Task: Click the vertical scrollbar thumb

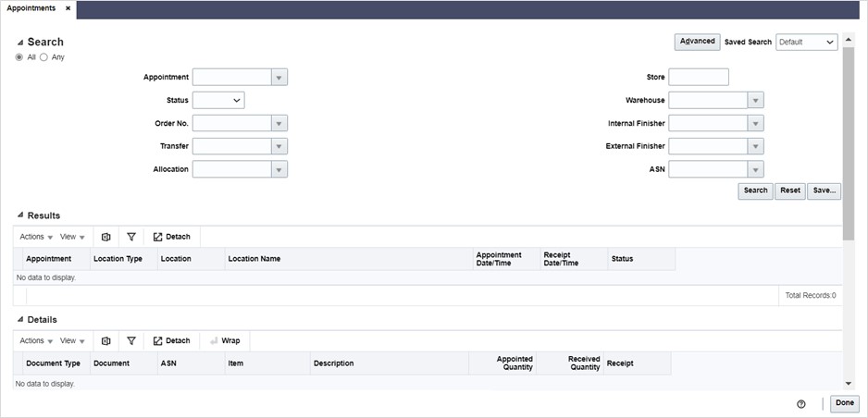Action: pyautogui.click(x=849, y=143)
